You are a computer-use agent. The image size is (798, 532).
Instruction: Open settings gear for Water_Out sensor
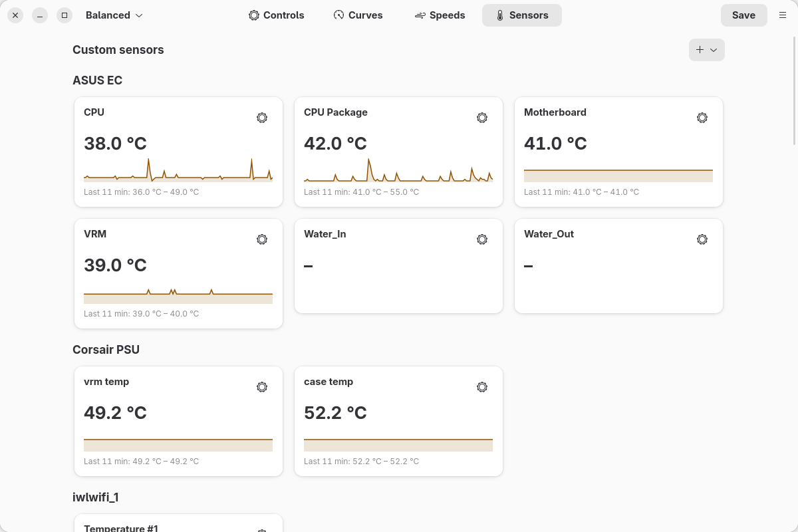tap(702, 239)
